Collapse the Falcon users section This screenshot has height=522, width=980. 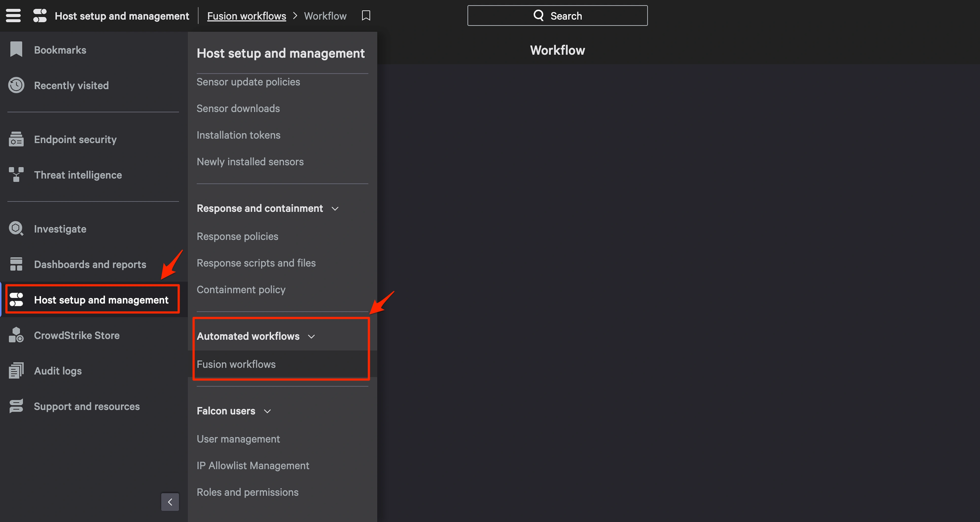(267, 411)
